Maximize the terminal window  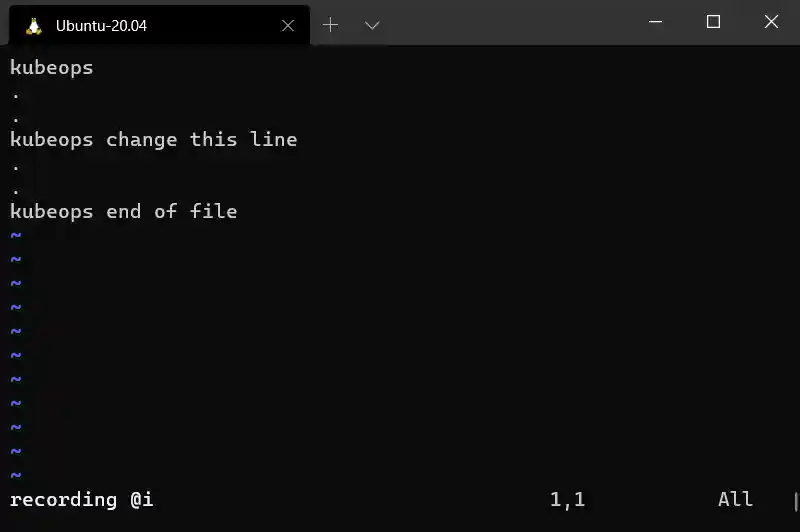pyautogui.click(x=713, y=22)
